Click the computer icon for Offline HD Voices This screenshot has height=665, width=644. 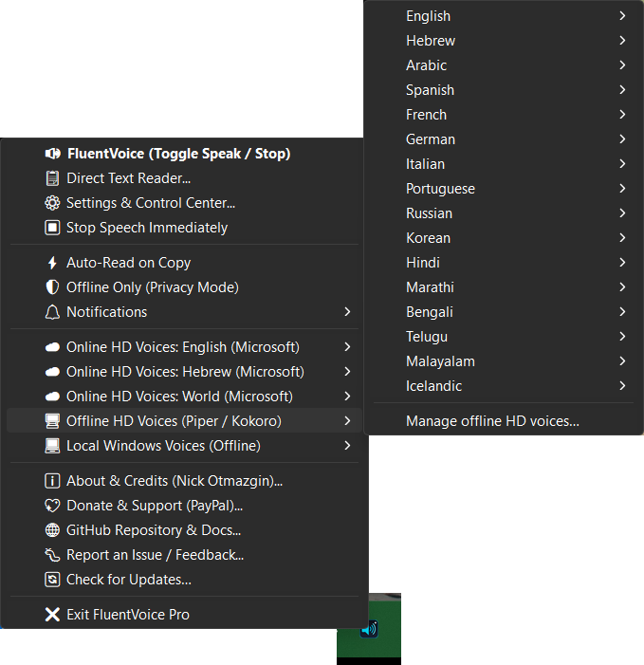52,421
